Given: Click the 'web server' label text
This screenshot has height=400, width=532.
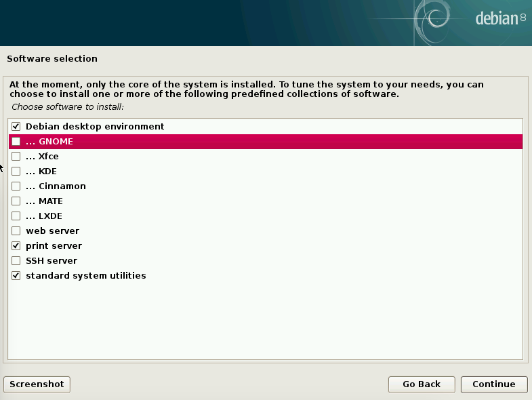Looking at the screenshot, I should [53, 231].
